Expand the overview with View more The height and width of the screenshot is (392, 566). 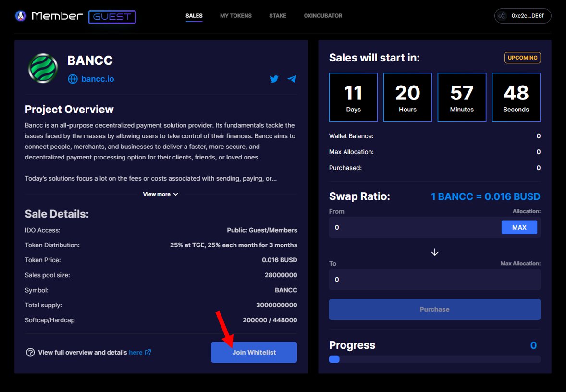[x=160, y=194]
